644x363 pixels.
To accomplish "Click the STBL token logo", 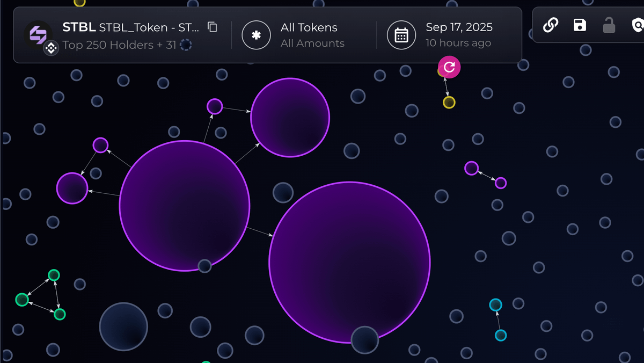I will pyautogui.click(x=38, y=35).
